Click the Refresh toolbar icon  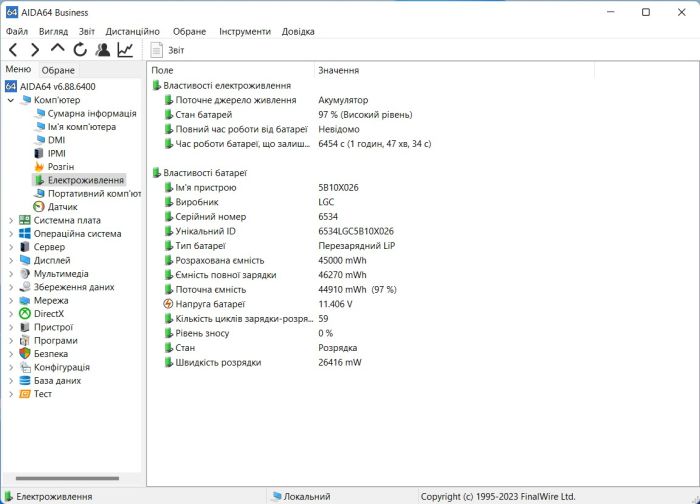[80, 50]
